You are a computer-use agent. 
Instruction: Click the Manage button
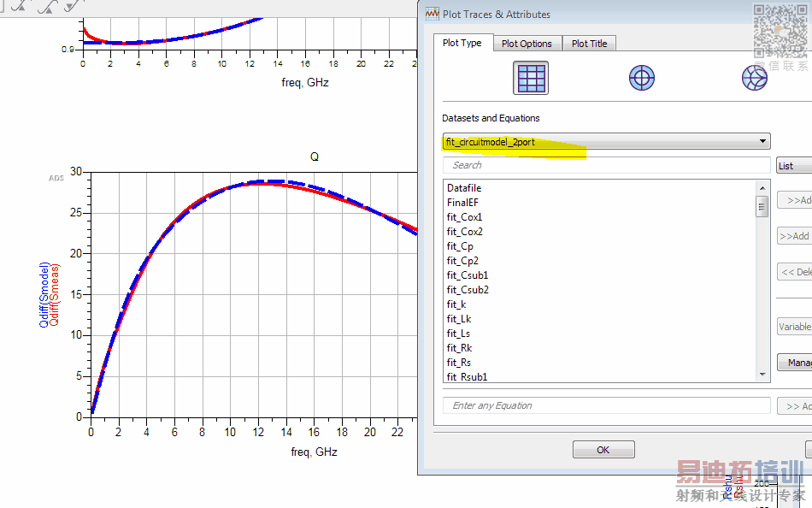(x=794, y=363)
